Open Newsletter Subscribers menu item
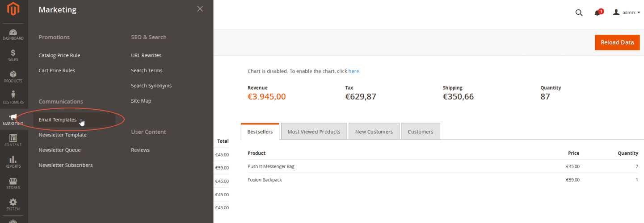The width and height of the screenshot is (644, 223). 66,165
